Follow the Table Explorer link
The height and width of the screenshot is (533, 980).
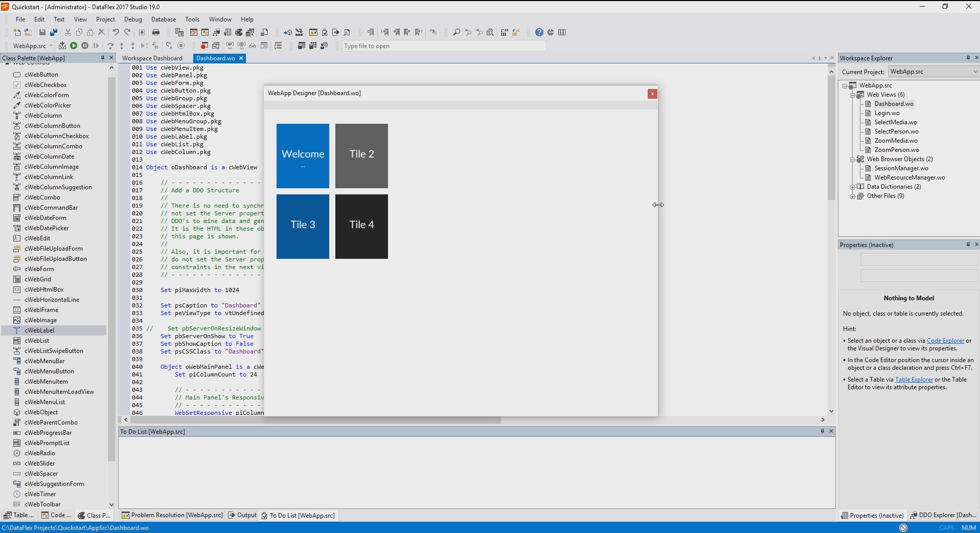(x=914, y=380)
